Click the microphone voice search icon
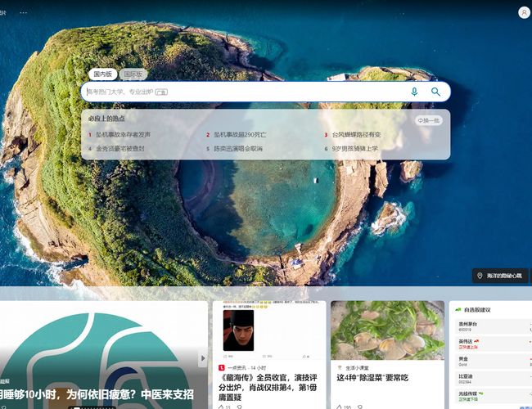Viewport: 532px width, 409px height. coord(414,92)
